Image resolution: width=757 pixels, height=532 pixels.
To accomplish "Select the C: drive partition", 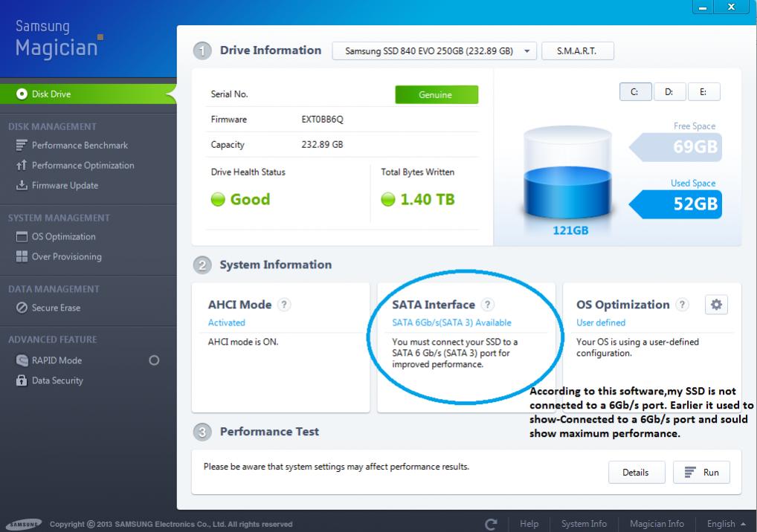I will coord(635,92).
